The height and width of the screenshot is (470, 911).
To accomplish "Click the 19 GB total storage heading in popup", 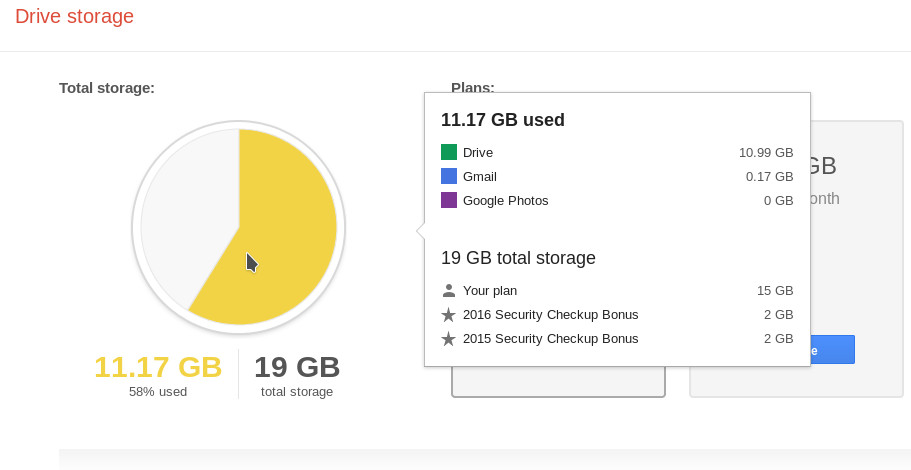I will pyautogui.click(x=518, y=258).
